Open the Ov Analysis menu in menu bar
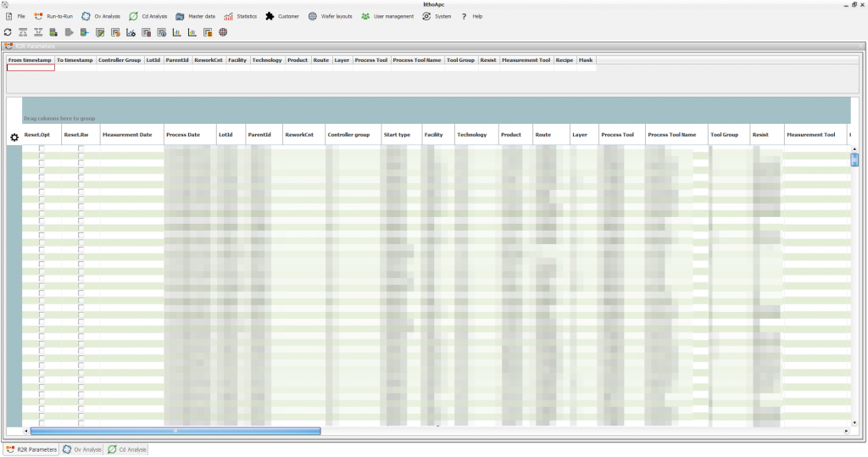Image resolution: width=868 pixels, height=457 pixels. coord(101,16)
